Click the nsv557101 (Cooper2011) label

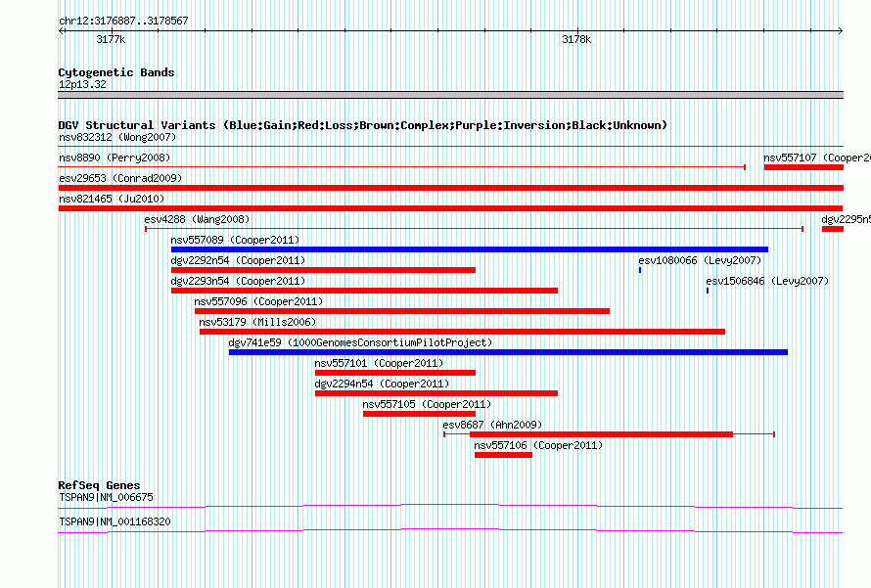tap(379, 363)
